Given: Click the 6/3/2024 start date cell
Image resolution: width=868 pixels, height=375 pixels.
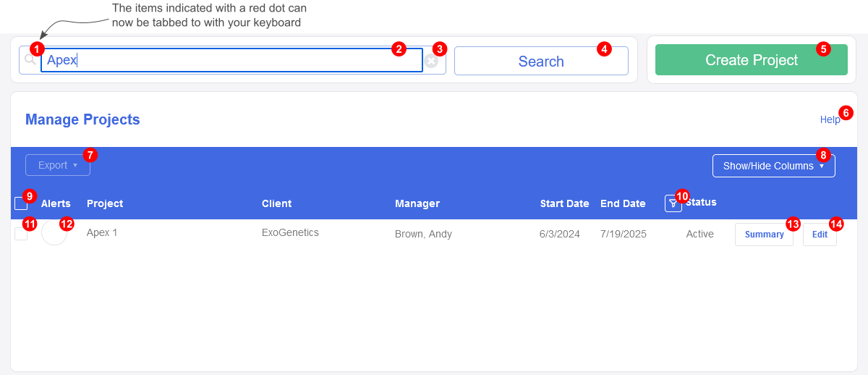Looking at the screenshot, I should [x=561, y=234].
